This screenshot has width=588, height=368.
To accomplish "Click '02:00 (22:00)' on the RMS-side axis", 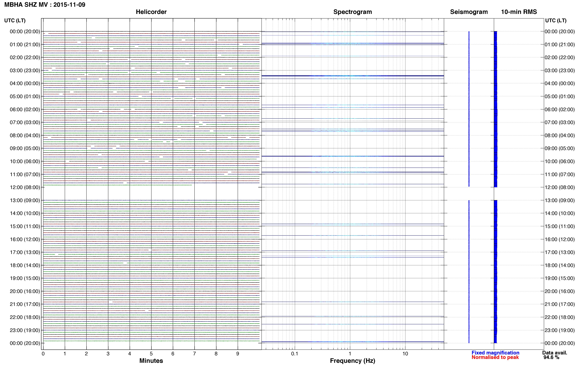I will tap(560, 57).
